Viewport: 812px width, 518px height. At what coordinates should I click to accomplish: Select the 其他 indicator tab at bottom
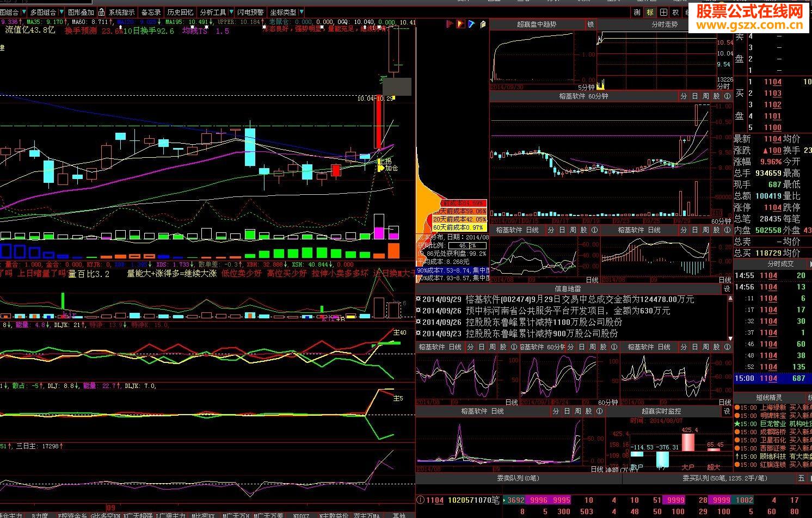point(399,515)
